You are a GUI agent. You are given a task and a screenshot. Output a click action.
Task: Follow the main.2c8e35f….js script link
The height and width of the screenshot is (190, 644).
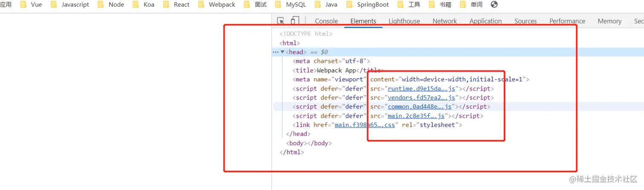click(x=416, y=116)
